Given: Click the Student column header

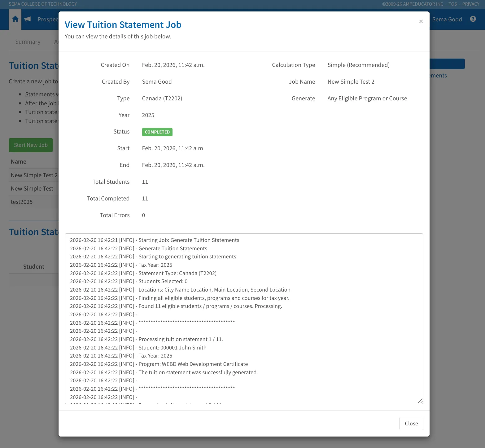Looking at the screenshot, I should click(x=34, y=266).
